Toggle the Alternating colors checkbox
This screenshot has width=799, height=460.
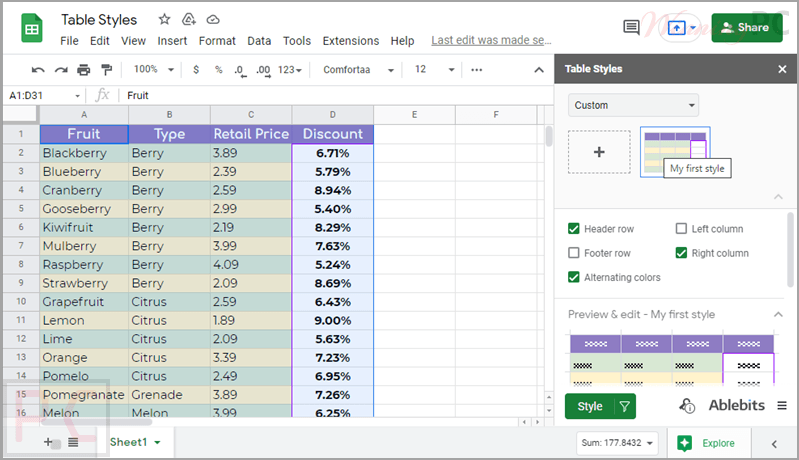coord(574,277)
